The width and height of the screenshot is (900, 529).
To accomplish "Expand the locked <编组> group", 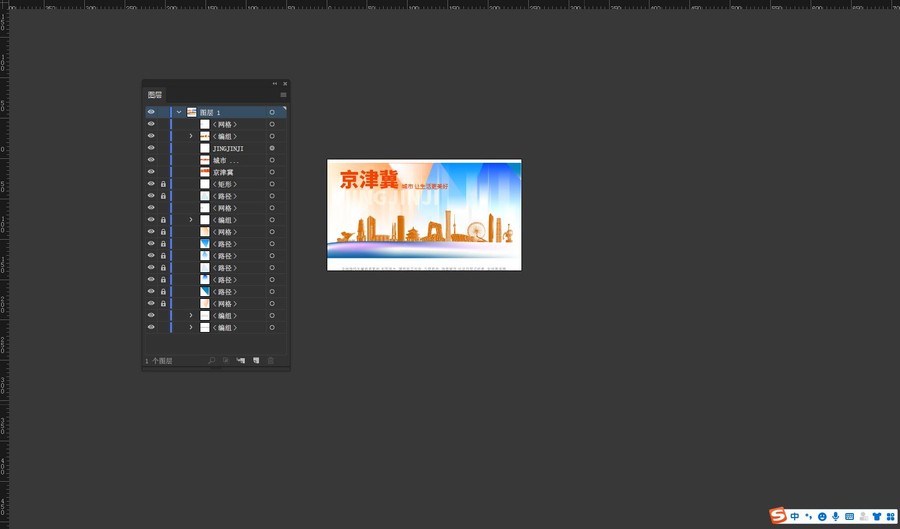I will coord(191,220).
